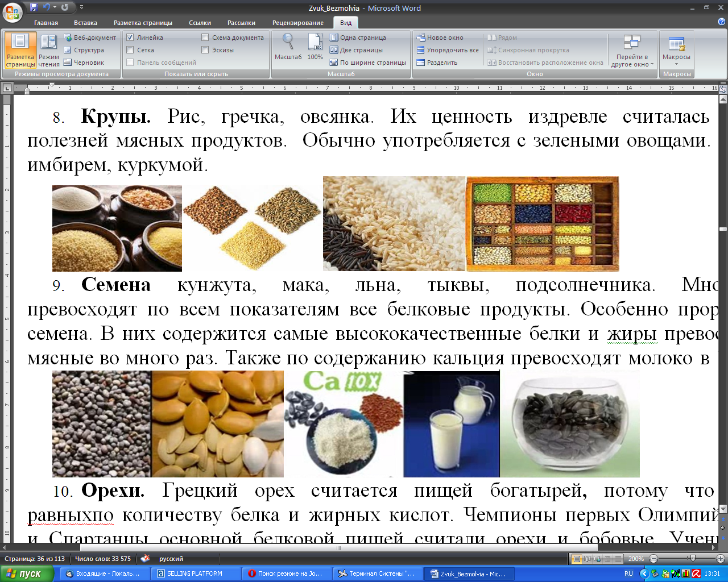Show Две страницы zoom

356,50
